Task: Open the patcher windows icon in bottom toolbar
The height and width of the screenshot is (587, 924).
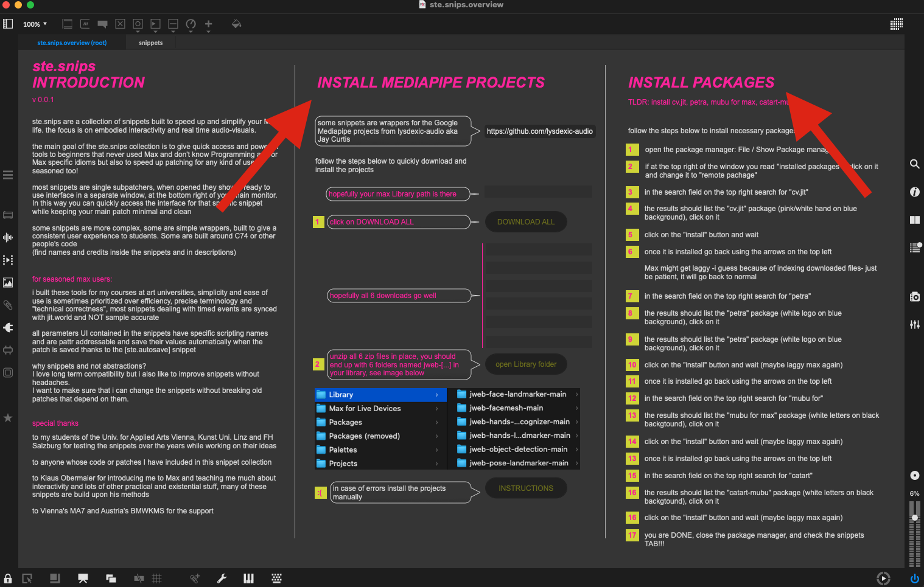Action: 111,578
